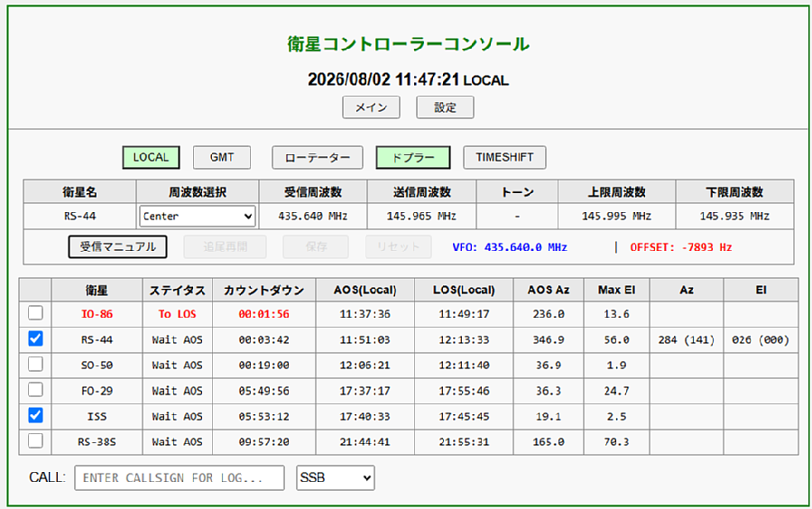
Task: Check the SO-50 satellite checkbox
Action: [x=35, y=364]
